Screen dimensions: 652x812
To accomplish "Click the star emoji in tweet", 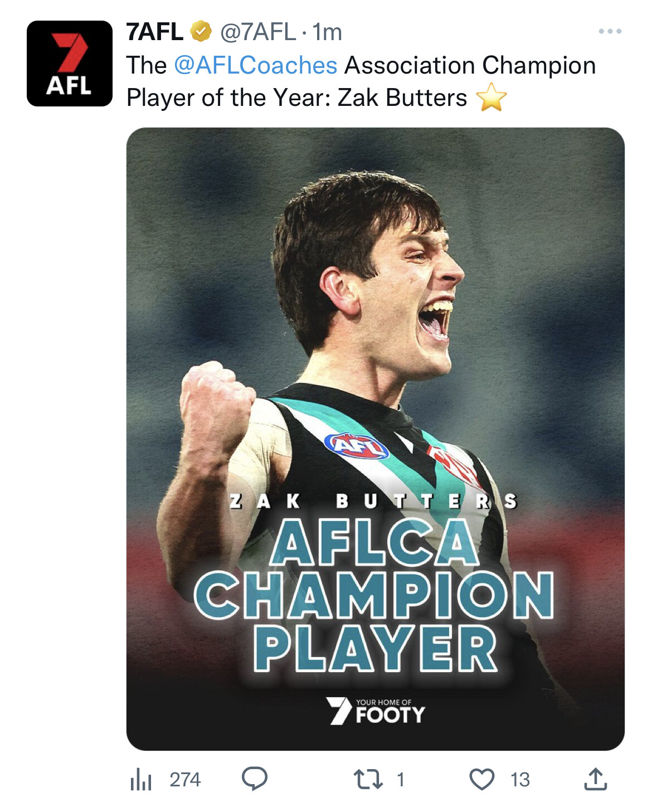I will 492,98.
